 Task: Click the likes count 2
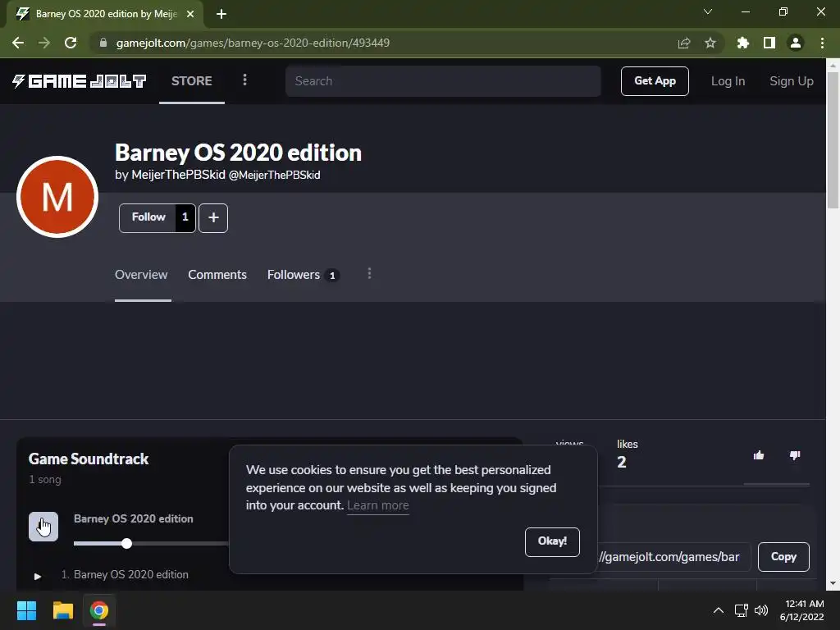pyautogui.click(x=622, y=463)
